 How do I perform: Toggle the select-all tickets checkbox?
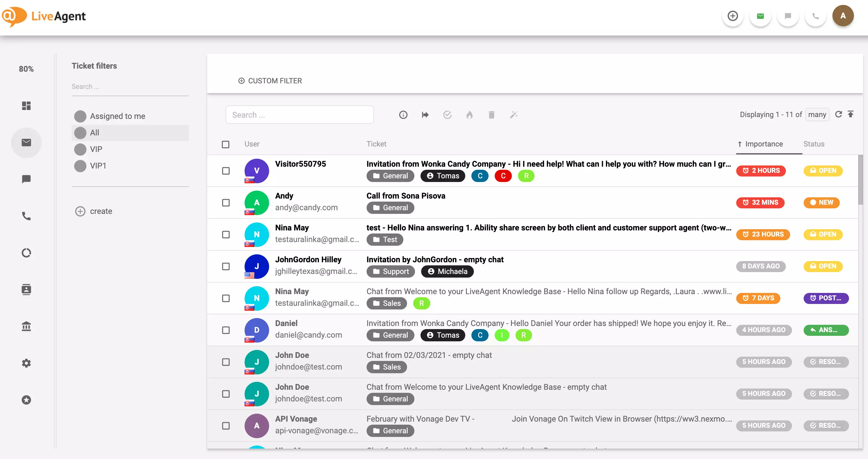pos(225,144)
